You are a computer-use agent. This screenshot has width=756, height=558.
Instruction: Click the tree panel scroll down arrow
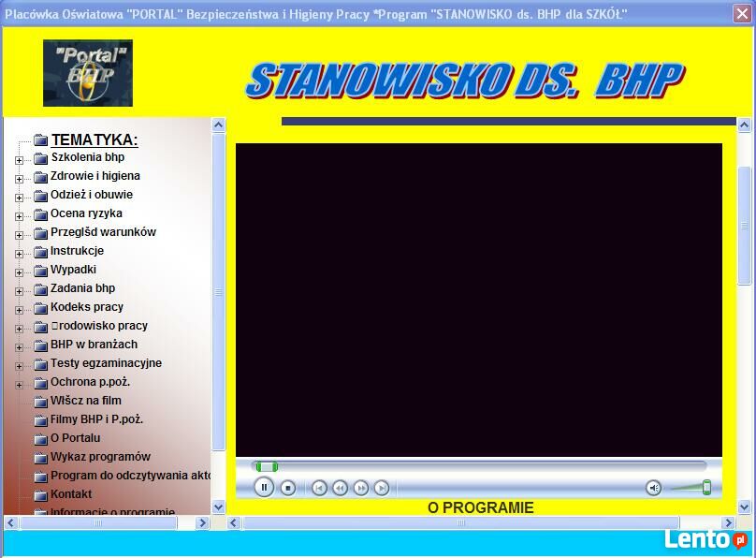(x=218, y=507)
